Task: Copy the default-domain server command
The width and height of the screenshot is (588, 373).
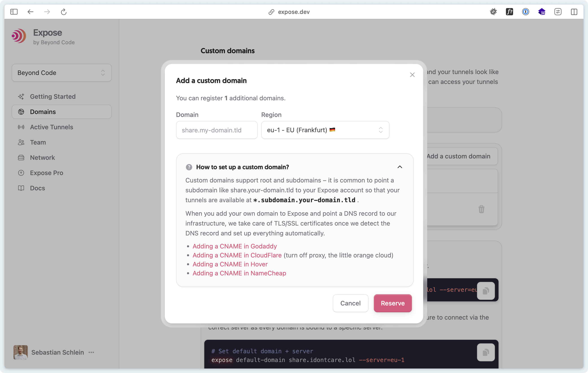Action: tap(486, 352)
